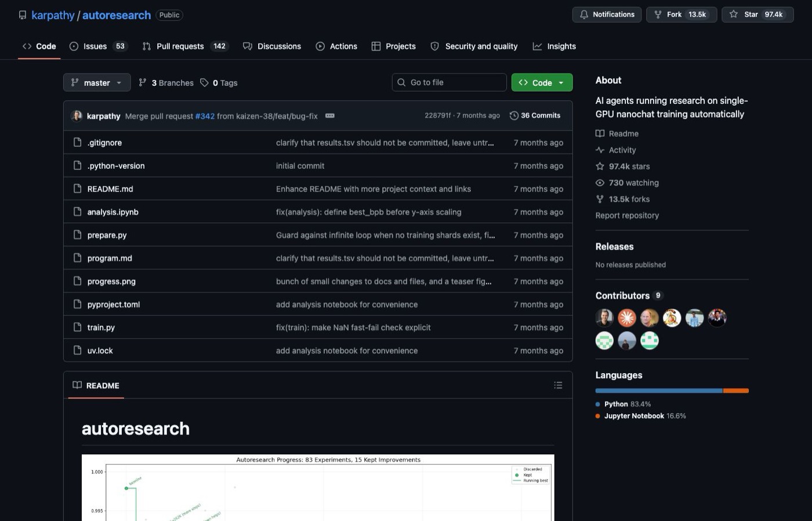Select the README tab
Screen dimensions: 812x521
tap(96, 385)
